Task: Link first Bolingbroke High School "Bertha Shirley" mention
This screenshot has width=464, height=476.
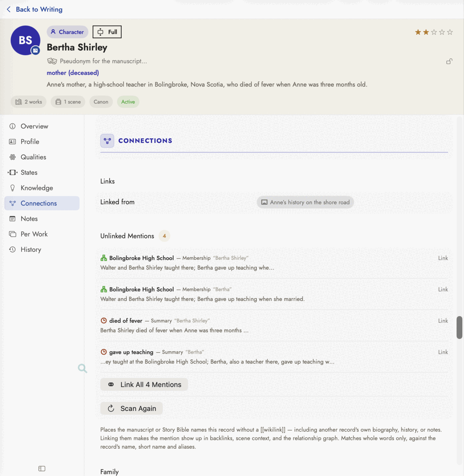Action: click(x=443, y=258)
